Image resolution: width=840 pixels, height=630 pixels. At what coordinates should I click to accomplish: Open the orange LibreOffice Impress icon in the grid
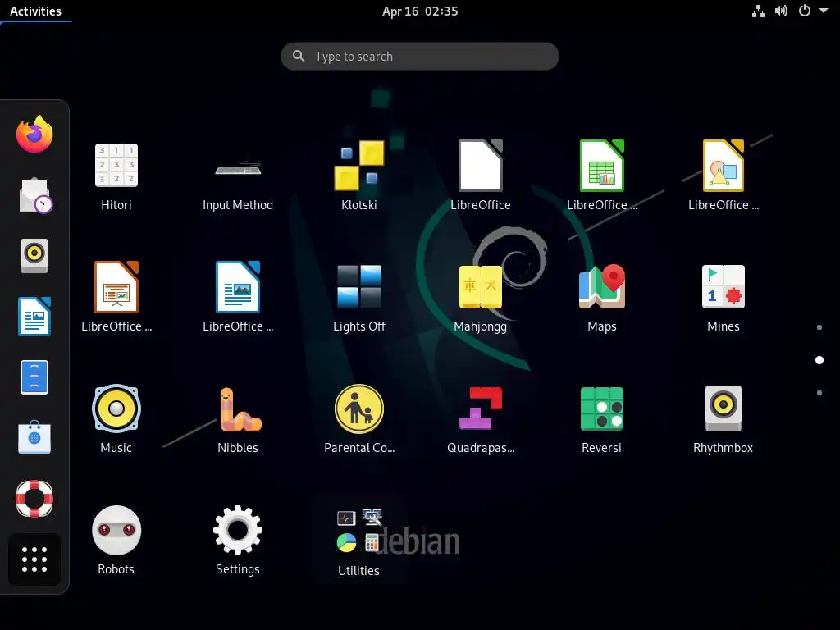pyautogui.click(x=116, y=298)
